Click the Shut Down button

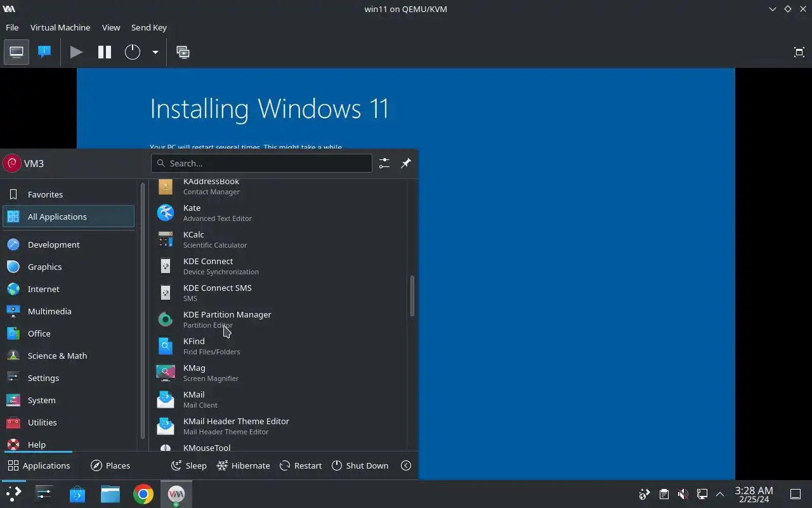360,465
